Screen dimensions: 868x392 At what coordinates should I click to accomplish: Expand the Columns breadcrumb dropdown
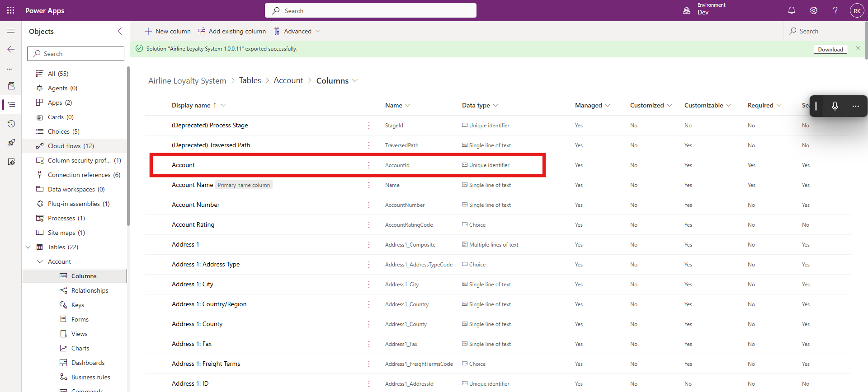click(355, 80)
